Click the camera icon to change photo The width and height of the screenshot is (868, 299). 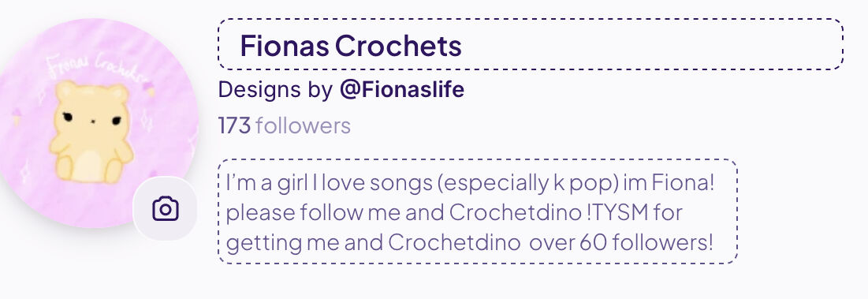pos(165,209)
